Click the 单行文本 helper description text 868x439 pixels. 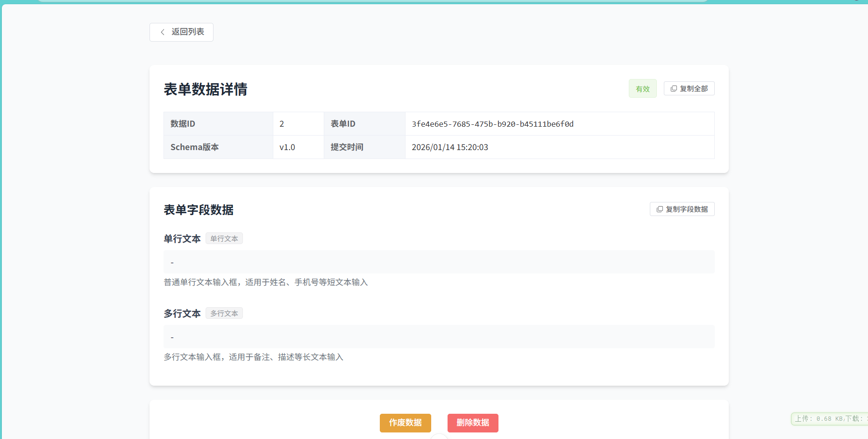pyautogui.click(x=265, y=282)
